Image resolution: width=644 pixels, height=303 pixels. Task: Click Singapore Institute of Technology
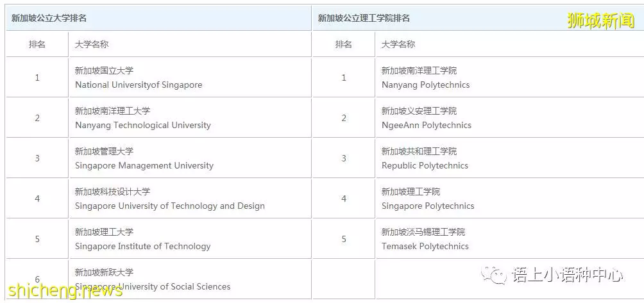142,246
